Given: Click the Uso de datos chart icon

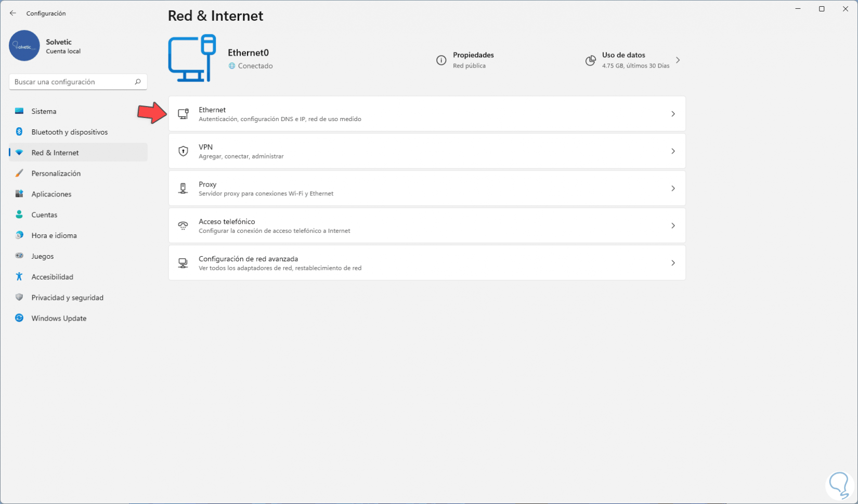Looking at the screenshot, I should point(590,60).
